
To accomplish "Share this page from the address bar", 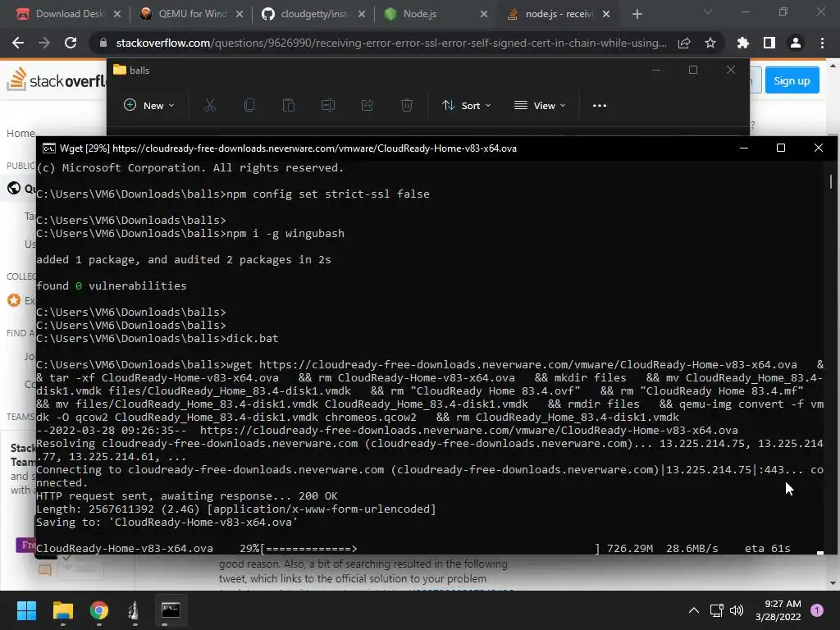I will [x=684, y=43].
